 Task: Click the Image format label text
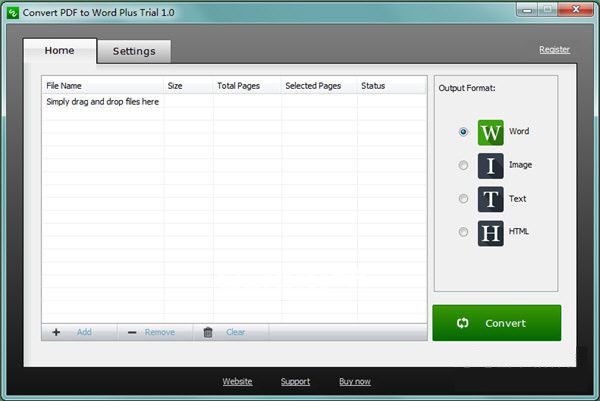pyautogui.click(x=520, y=165)
